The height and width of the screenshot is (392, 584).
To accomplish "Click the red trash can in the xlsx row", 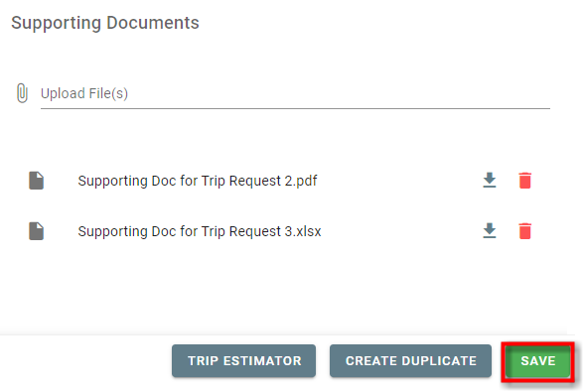I will 524,231.
